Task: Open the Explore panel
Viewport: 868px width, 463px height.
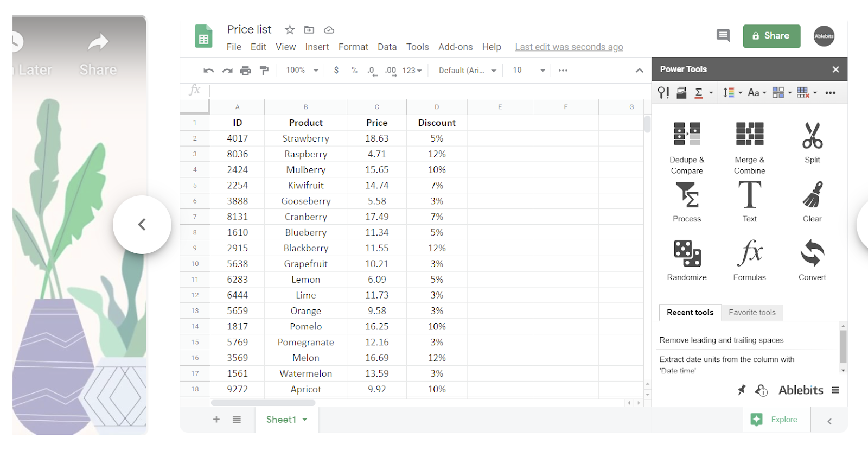Action: click(x=776, y=420)
